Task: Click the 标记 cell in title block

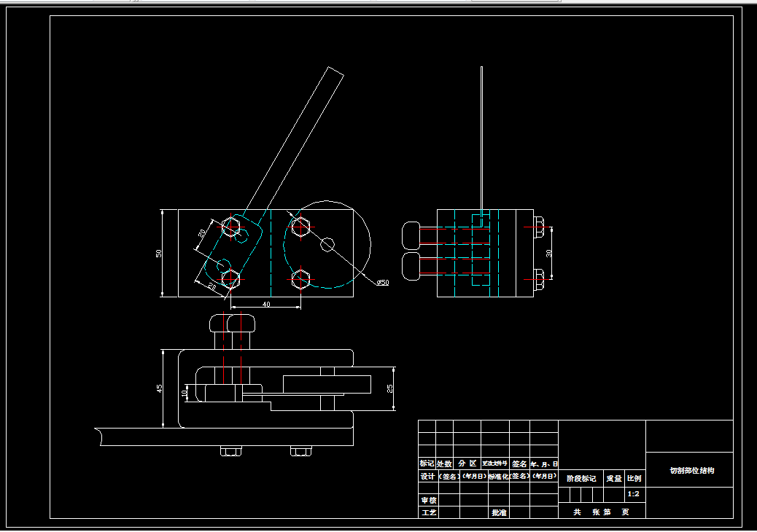Action: 427,463
